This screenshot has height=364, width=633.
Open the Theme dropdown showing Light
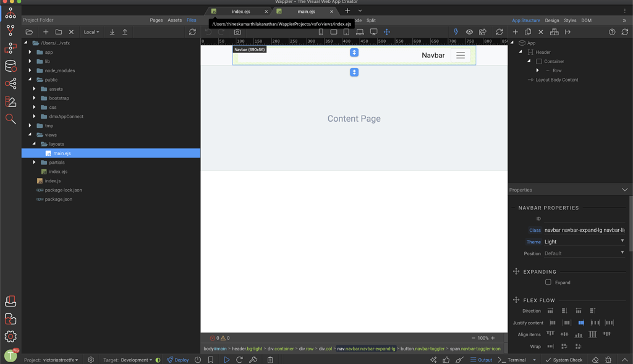point(585,242)
